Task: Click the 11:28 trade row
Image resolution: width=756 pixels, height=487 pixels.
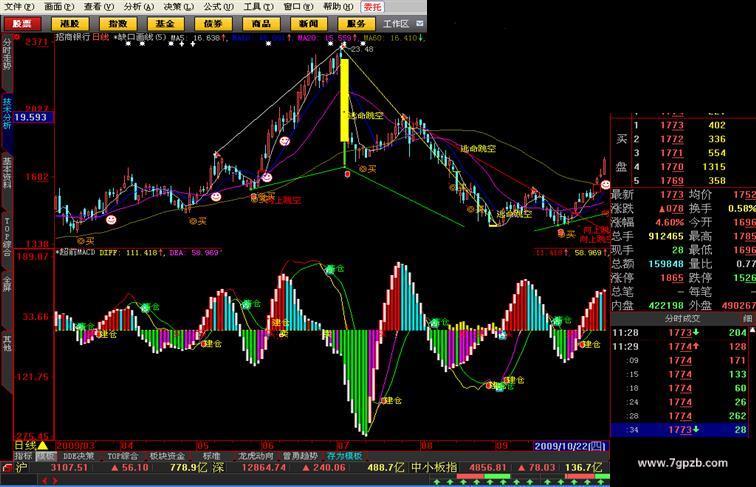Action: point(679,333)
